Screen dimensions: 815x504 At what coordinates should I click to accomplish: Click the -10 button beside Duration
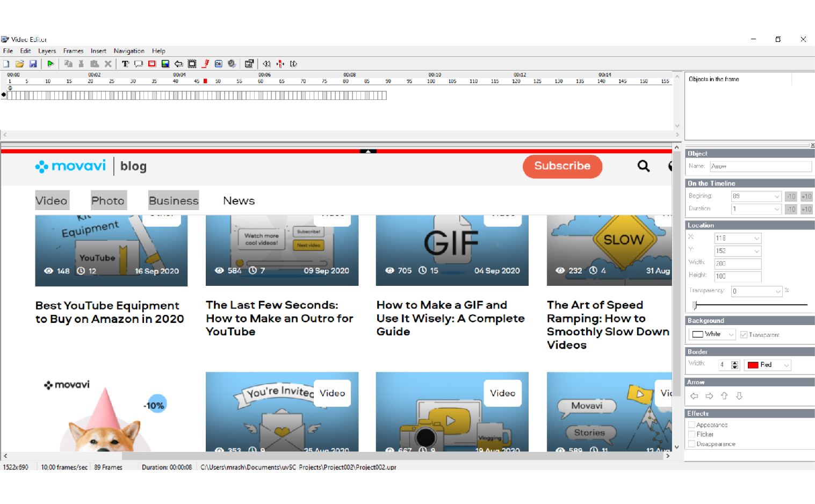pyautogui.click(x=791, y=209)
